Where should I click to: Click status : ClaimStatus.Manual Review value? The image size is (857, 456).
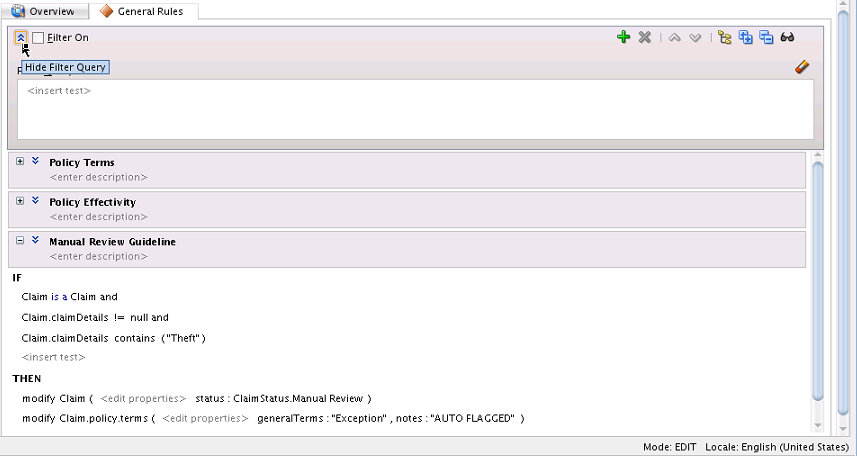coord(279,399)
